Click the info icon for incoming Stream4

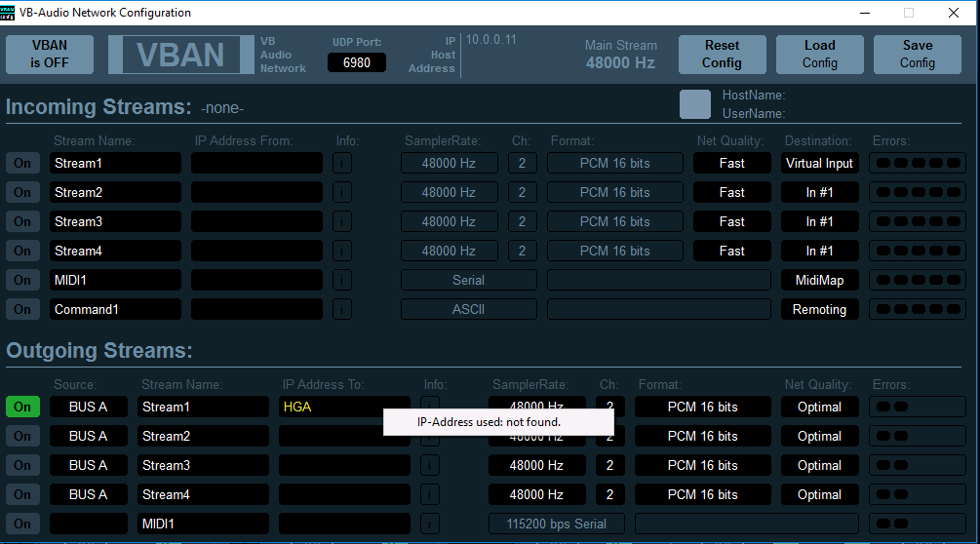click(x=342, y=252)
